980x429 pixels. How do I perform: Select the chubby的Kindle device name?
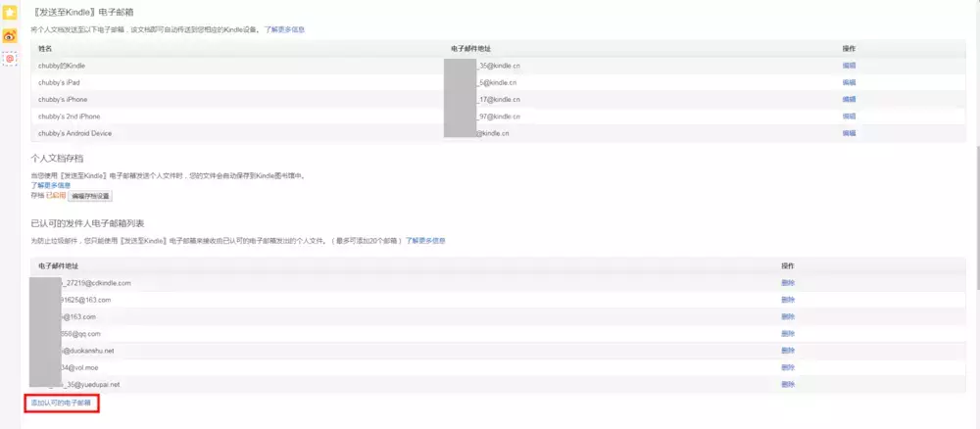click(61, 66)
